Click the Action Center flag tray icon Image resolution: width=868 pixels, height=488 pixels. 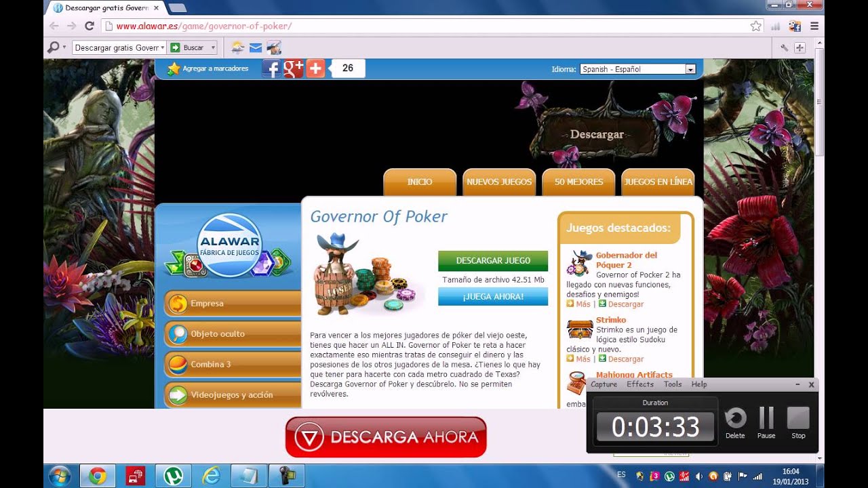point(743,476)
